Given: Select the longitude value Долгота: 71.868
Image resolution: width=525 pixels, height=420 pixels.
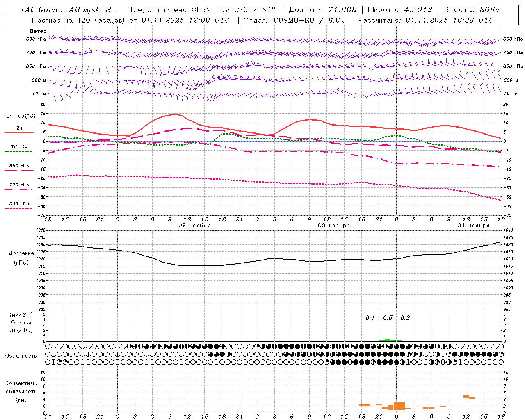Looking at the screenshot, I should coord(323,10).
